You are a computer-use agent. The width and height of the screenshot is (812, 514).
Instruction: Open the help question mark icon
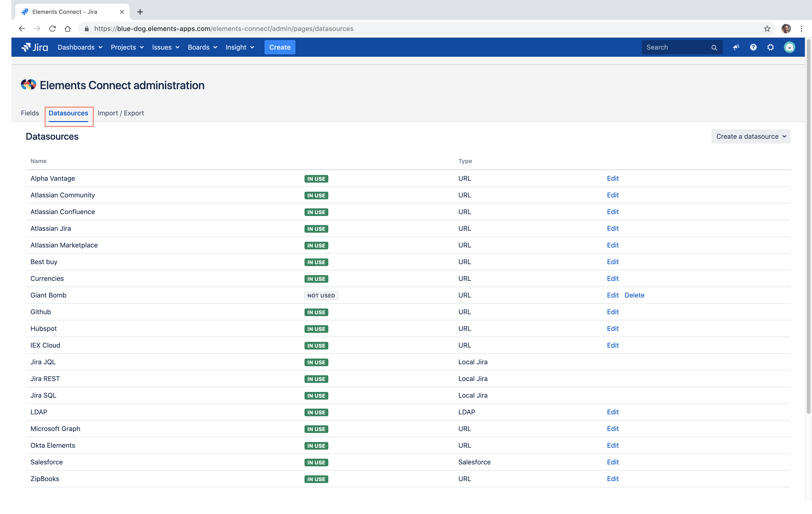point(753,47)
